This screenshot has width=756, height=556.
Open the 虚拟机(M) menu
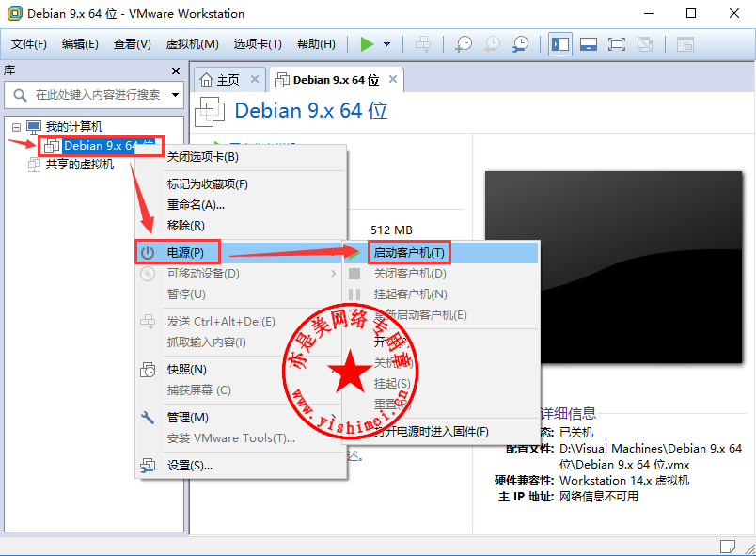[193, 44]
